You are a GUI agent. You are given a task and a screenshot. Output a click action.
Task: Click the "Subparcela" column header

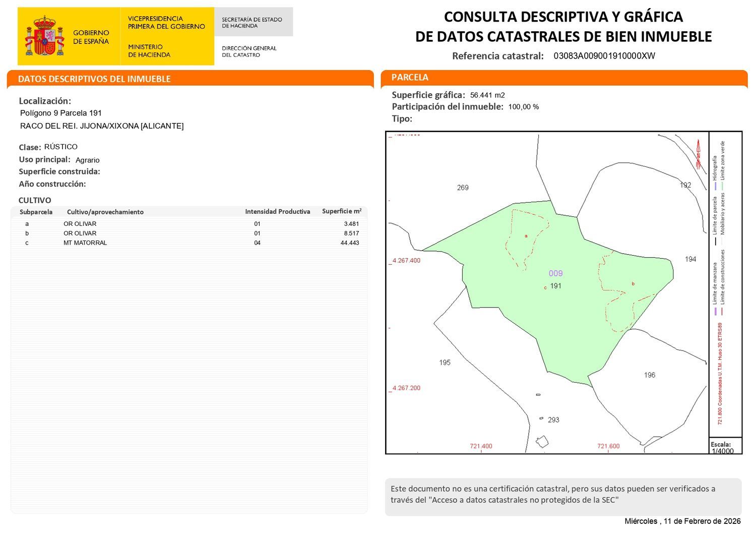point(36,212)
